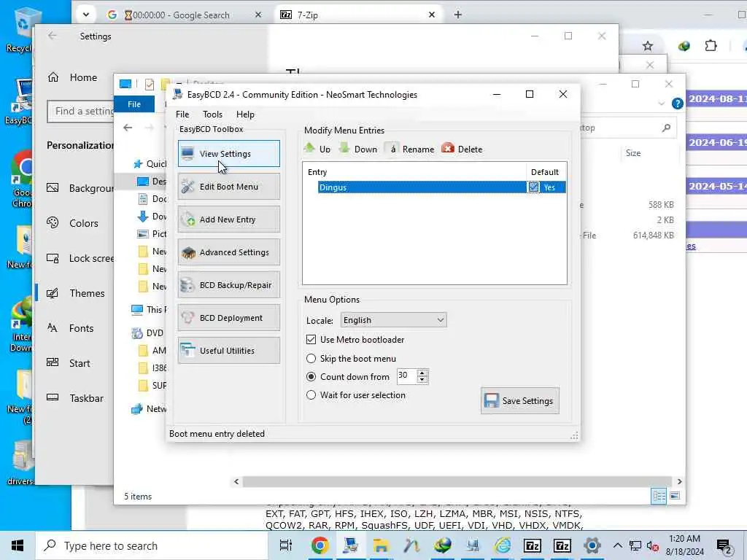Image resolution: width=747 pixels, height=560 pixels.
Task: Open Themes in Settings sidebar
Action: pos(75,293)
